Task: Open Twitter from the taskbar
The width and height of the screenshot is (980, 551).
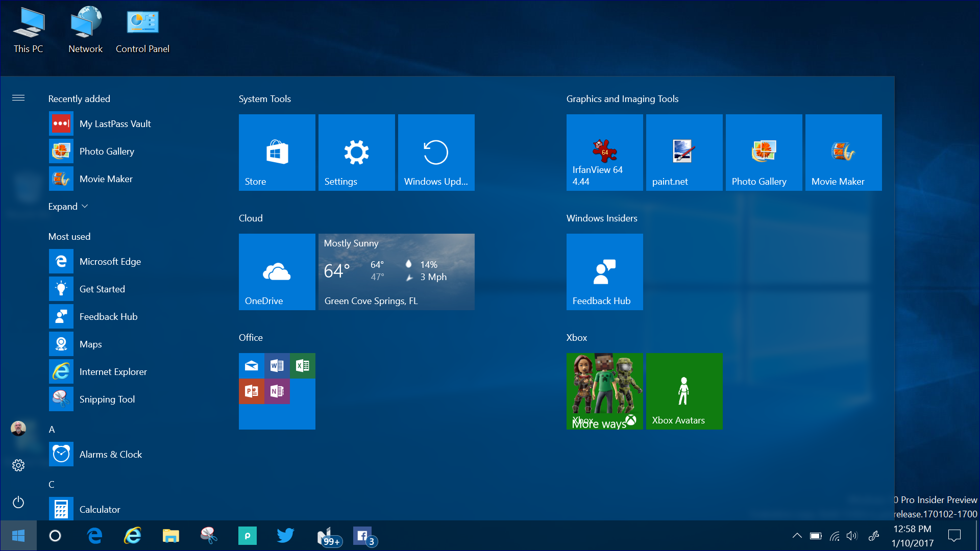Action: coord(285,536)
